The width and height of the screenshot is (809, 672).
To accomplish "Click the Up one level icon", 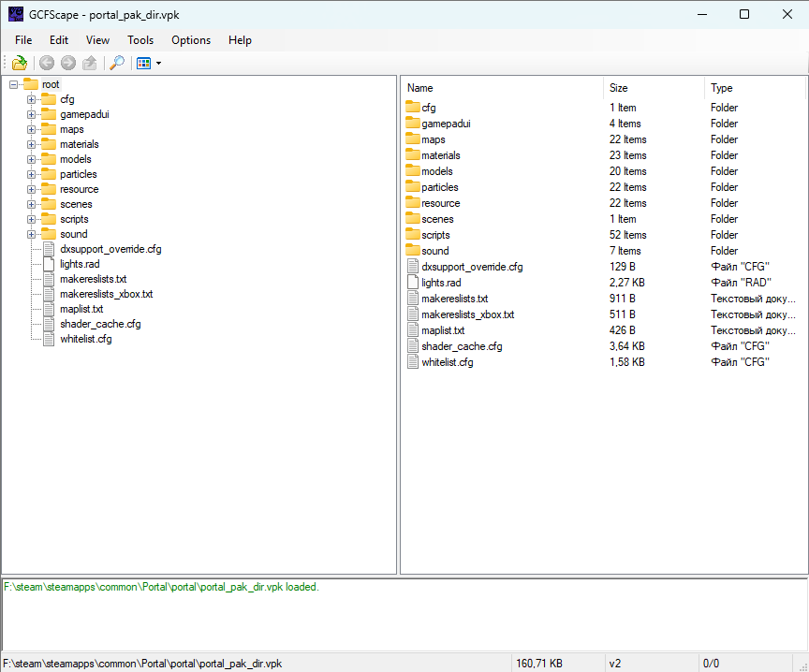I will tap(90, 63).
